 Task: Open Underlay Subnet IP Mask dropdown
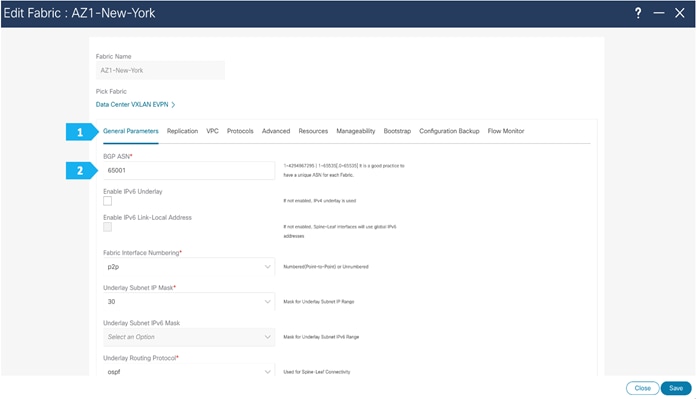(x=189, y=302)
